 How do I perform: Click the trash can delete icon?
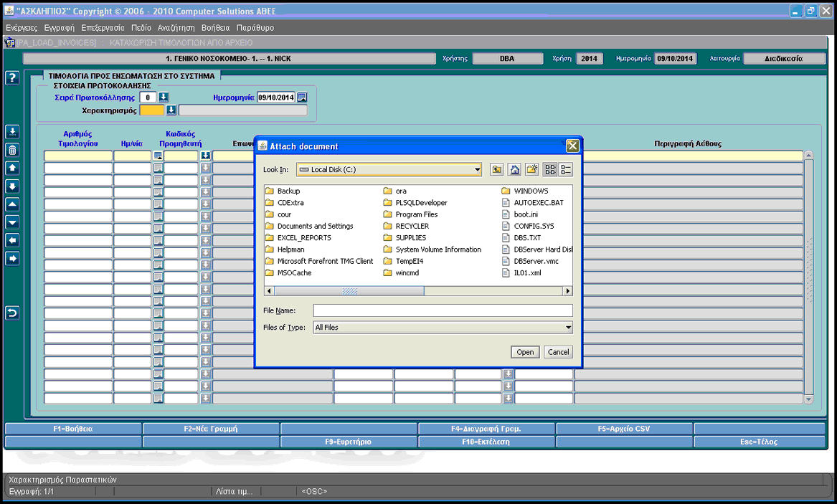point(12,150)
